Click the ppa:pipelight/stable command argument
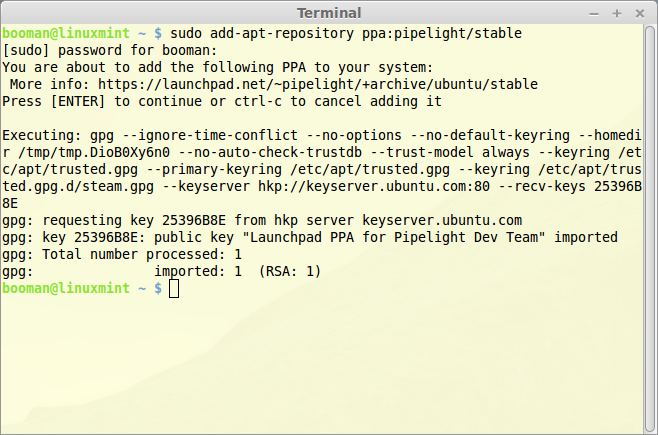658x435 pixels. (x=442, y=33)
